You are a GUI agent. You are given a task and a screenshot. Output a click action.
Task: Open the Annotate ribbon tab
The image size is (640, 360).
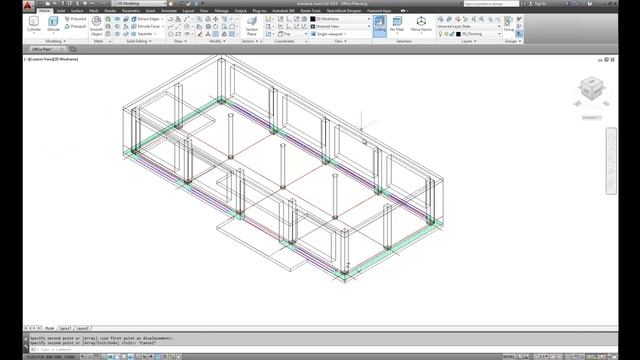(169, 11)
